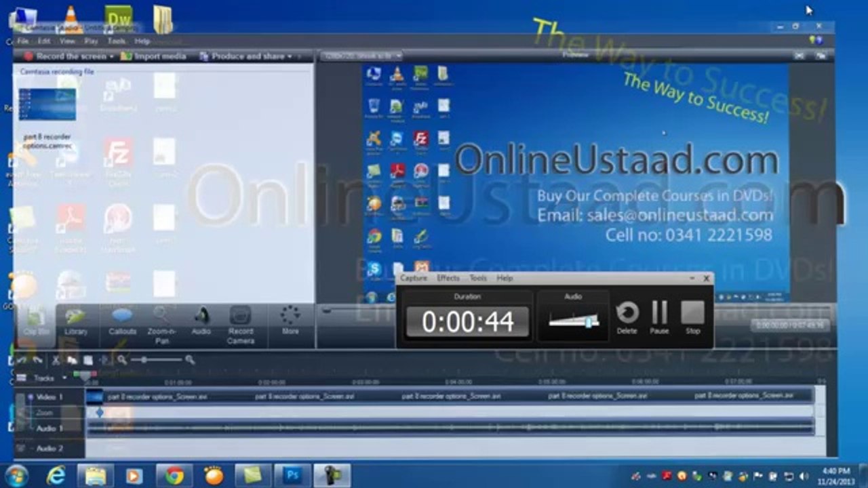The image size is (868, 488).
Task: Click the Copy icon on timeline toolbar
Action: point(72,361)
